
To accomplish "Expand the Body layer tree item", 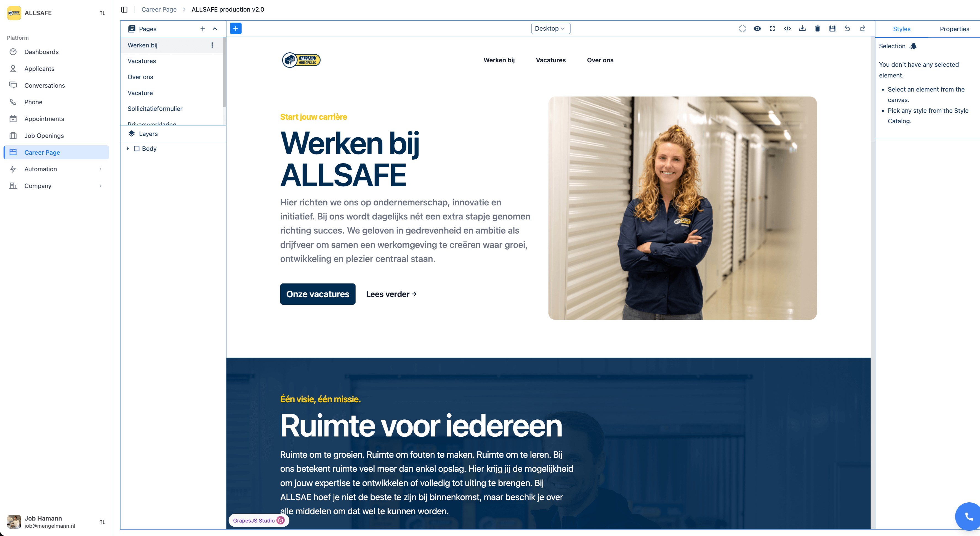I will [x=128, y=149].
